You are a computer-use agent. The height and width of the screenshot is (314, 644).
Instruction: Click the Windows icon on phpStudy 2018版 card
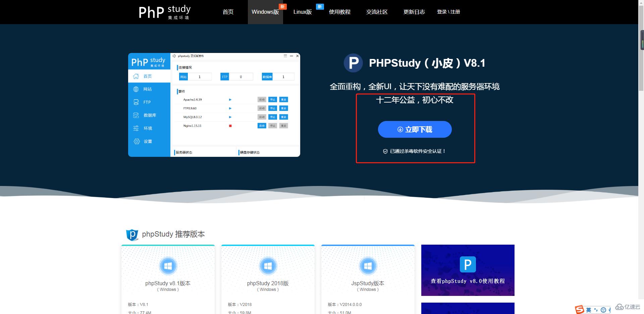click(268, 266)
